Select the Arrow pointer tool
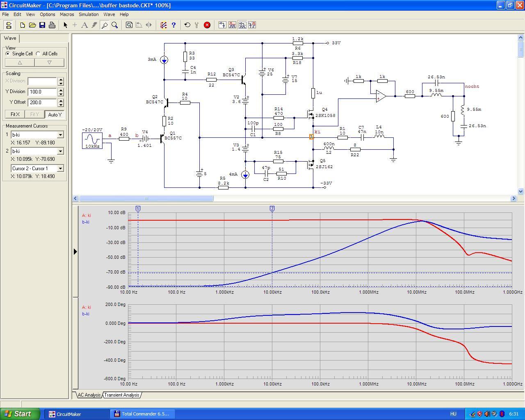The height and width of the screenshot is (420, 525). click(65, 25)
